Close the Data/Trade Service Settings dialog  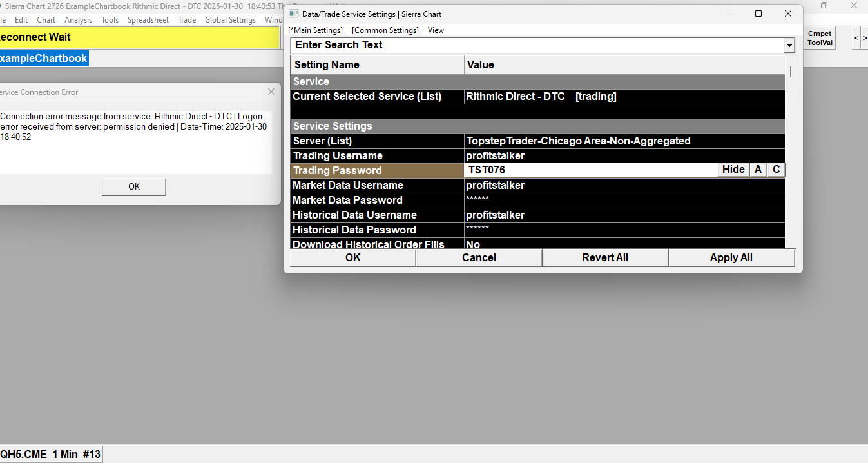787,14
